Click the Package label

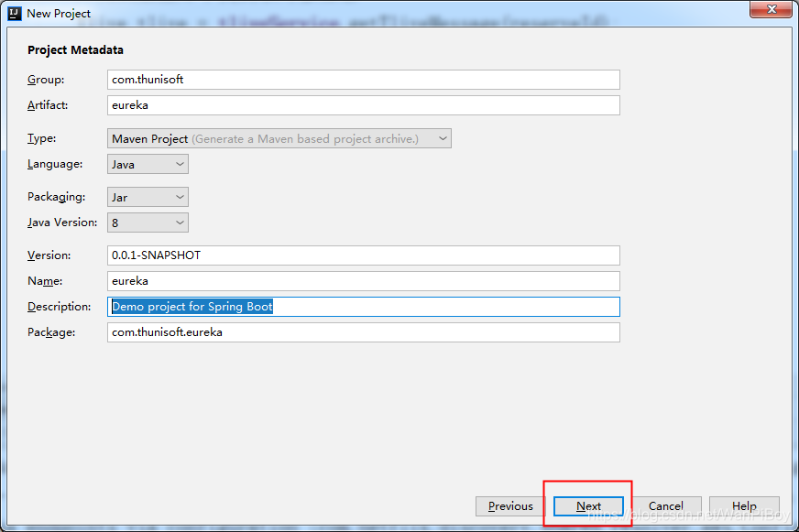pos(51,332)
